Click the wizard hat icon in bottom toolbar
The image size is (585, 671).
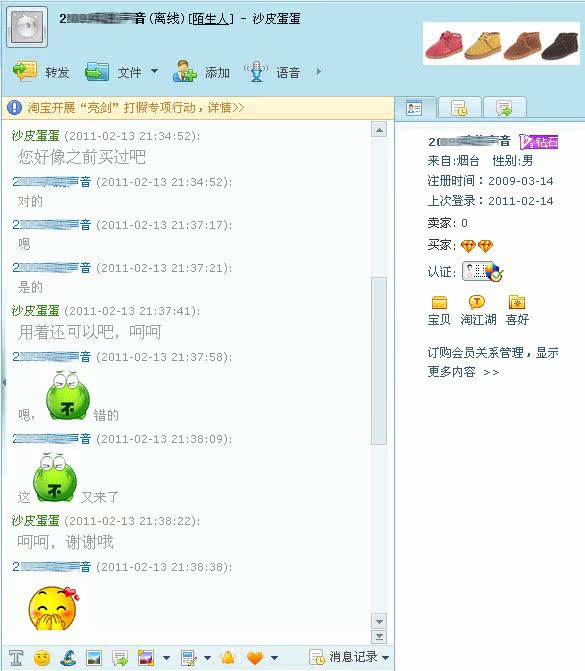click(68, 658)
